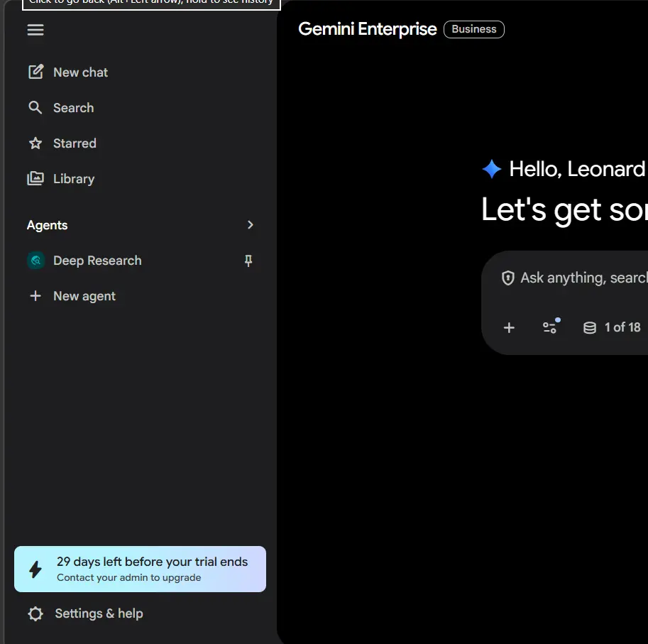The height and width of the screenshot is (644, 648).
Task: Select the Agents heading
Action: tap(47, 225)
